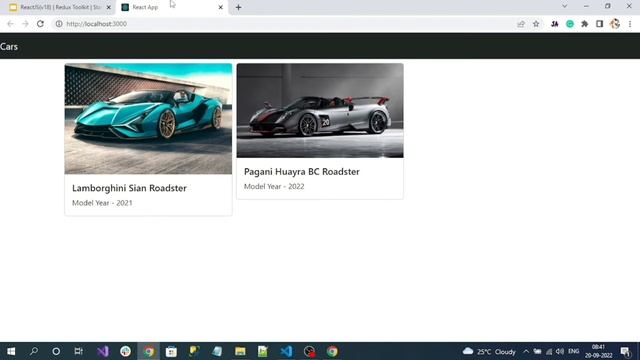Open the volume speaker tray icon
The image size is (640, 360).
click(x=560, y=351)
